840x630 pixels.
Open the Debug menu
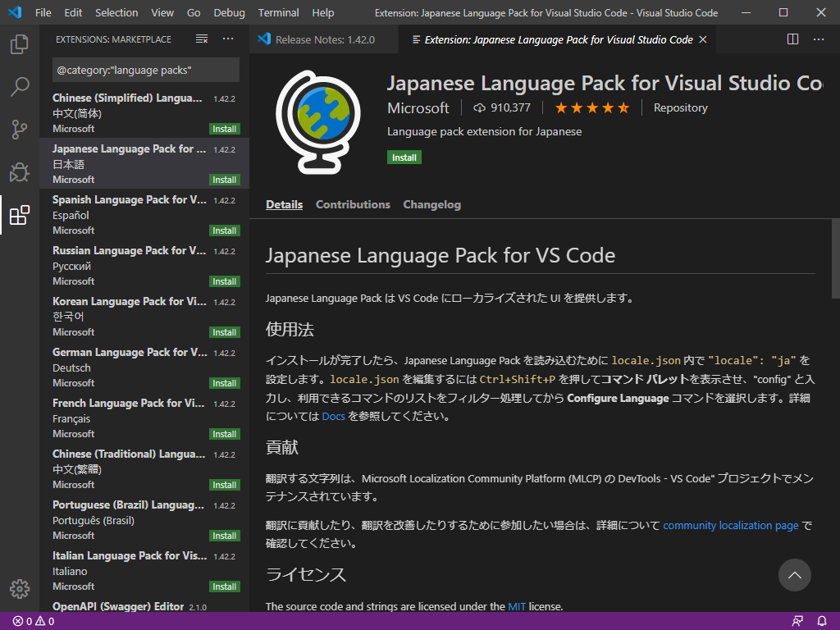click(x=230, y=12)
